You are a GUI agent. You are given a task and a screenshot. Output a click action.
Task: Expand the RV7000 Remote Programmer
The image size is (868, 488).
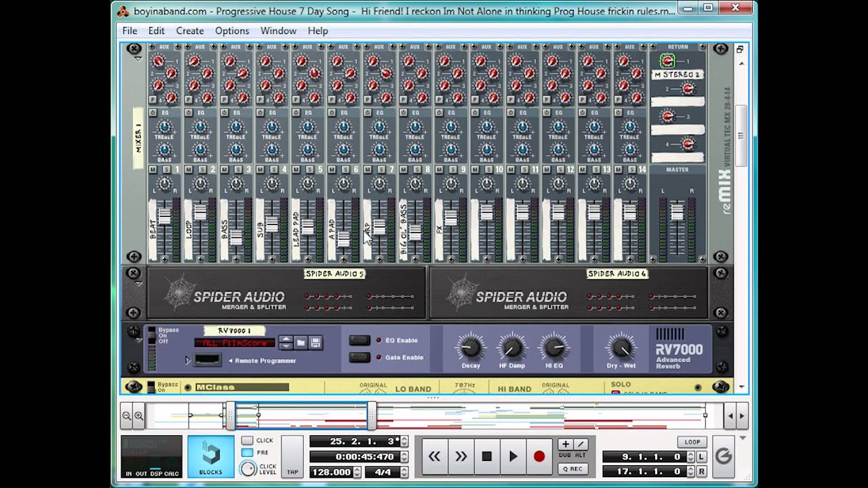(188, 361)
